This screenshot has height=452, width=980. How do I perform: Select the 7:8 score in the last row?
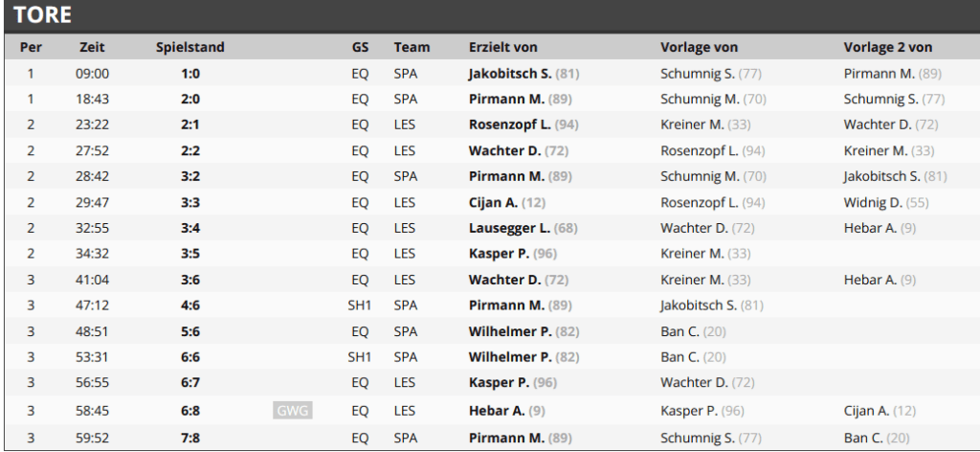point(190,439)
